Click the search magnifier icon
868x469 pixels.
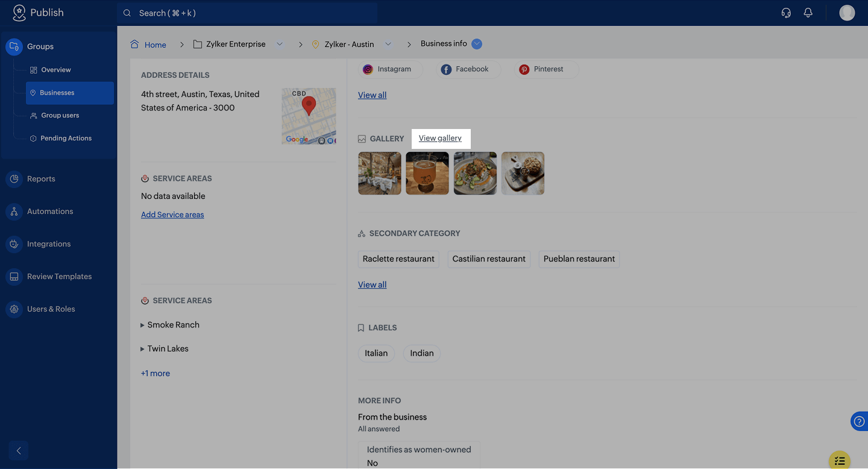127,13
